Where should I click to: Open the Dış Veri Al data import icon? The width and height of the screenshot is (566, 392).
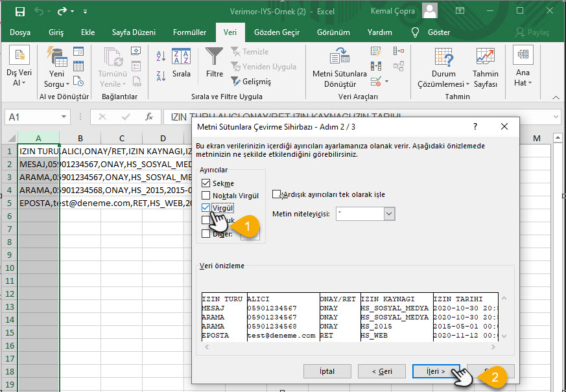[x=19, y=55]
